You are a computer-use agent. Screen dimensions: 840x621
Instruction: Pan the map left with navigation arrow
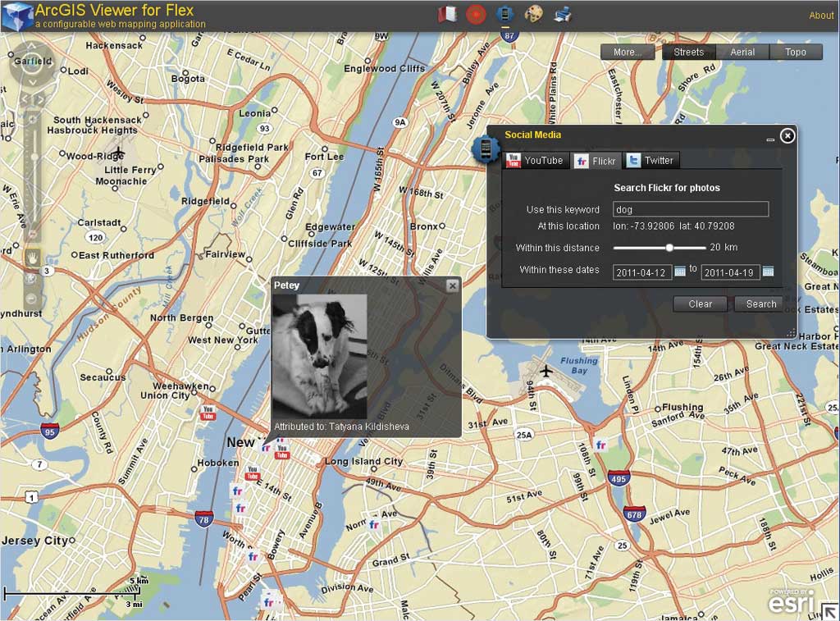point(13,64)
